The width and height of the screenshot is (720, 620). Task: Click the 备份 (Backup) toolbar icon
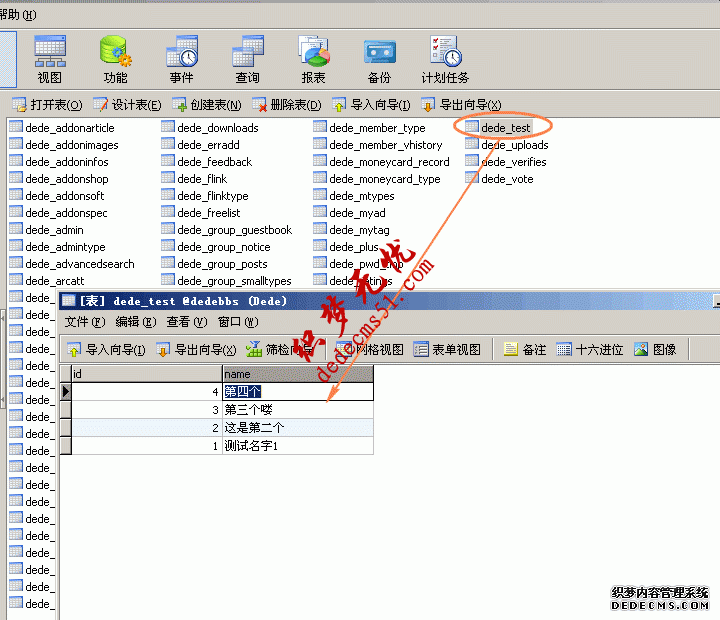point(379,58)
